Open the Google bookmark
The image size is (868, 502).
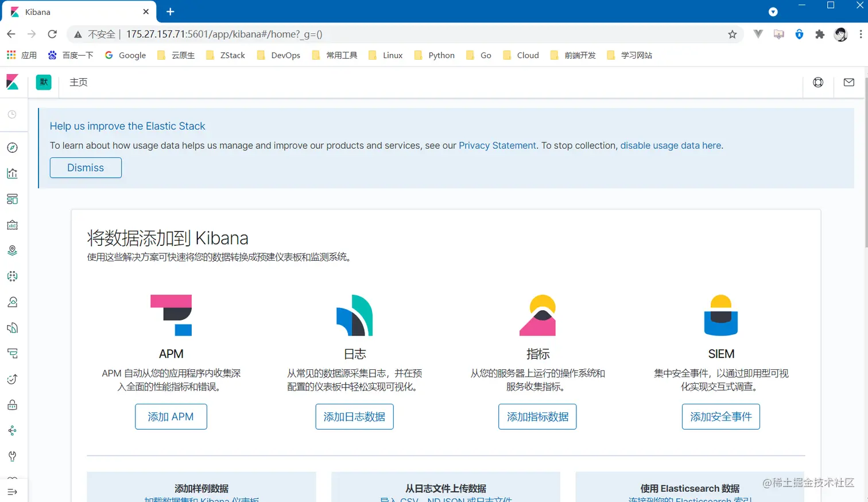pos(125,55)
